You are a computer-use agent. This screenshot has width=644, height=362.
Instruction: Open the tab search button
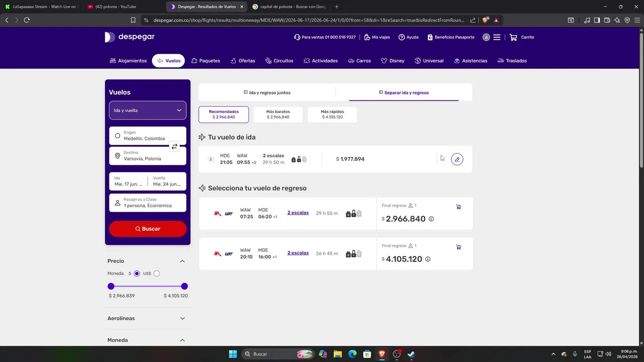571,20
